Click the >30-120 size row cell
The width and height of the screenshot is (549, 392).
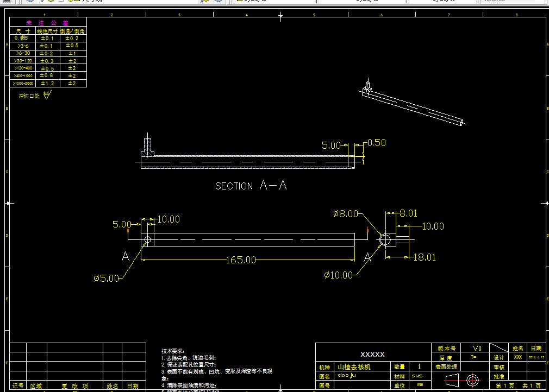[x=23, y=61]
